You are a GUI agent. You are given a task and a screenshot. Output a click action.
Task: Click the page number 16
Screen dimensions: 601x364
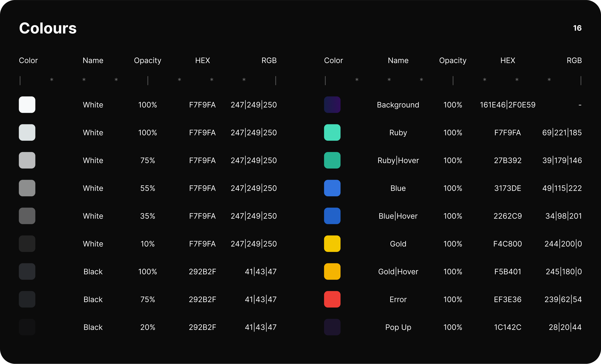click(577, 28)
